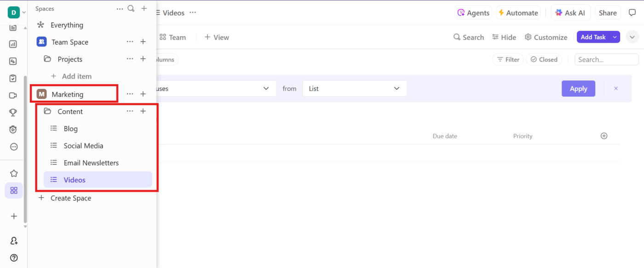The height and width of the screenshot is (268, 644).
Task: Open the List source dropdown
Action: click(354, 88)
